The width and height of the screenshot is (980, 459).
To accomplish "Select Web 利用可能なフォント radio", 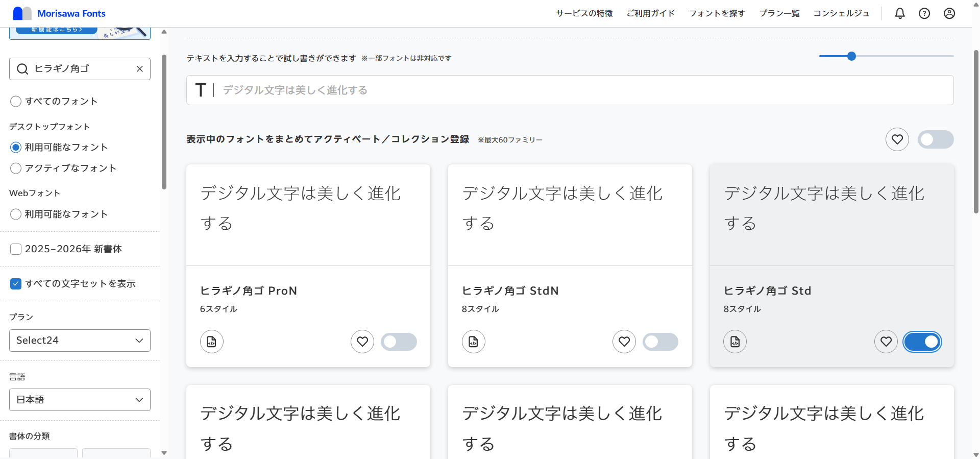I will 16,214.
